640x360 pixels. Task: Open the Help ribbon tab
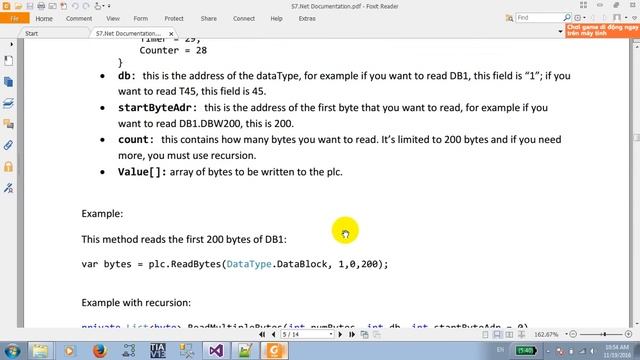(x=276, y=18)
